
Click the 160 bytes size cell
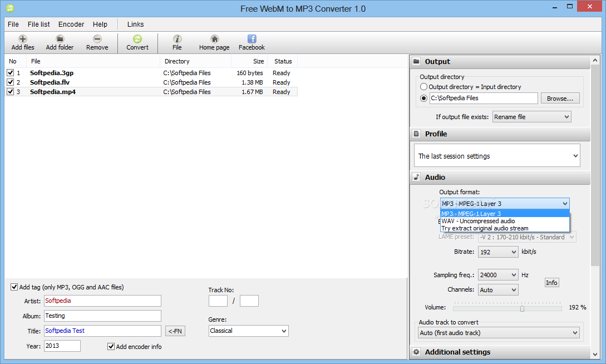pyautogui.click(x=250, y=73)
